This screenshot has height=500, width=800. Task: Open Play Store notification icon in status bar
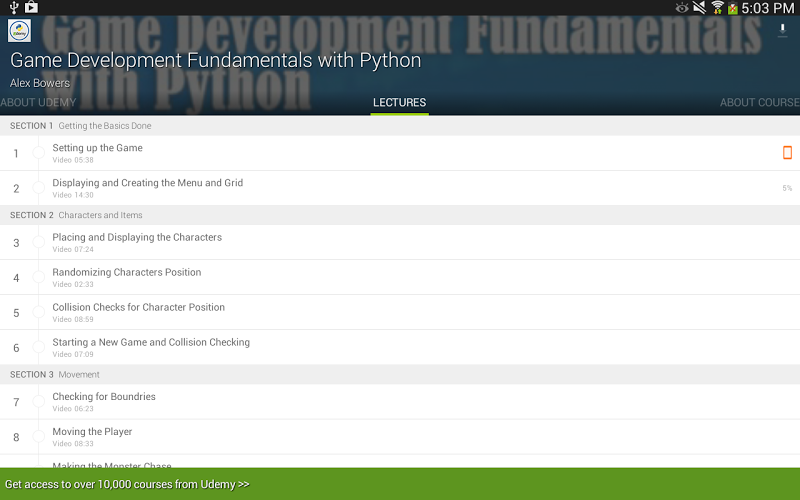click(x=31, y=7)
